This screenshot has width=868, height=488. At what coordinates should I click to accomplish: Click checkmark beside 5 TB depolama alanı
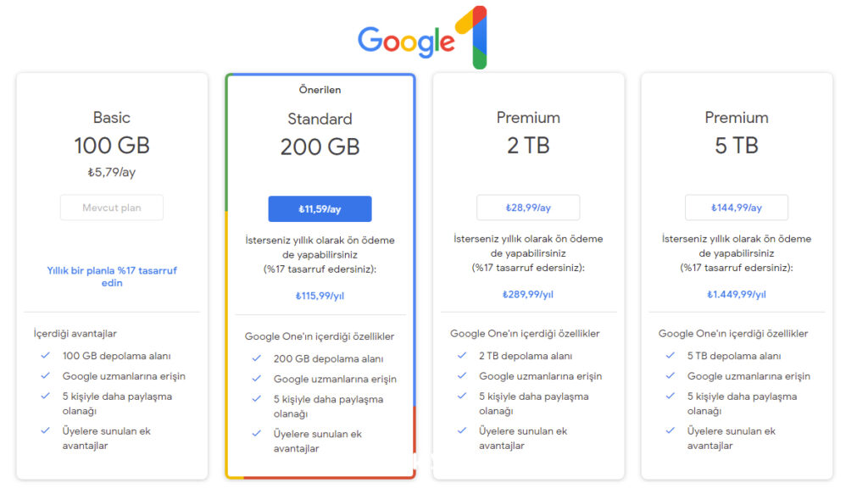[670, 355]
